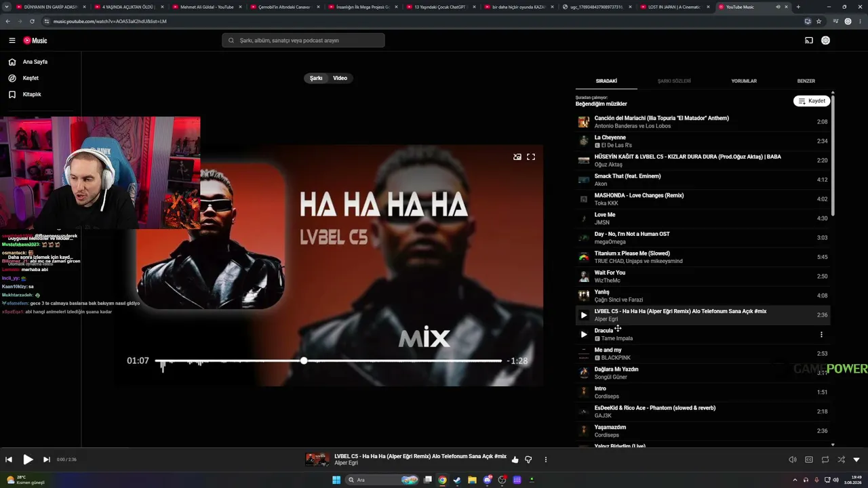Play Canción del Mariachi from queue

point(703,122)
